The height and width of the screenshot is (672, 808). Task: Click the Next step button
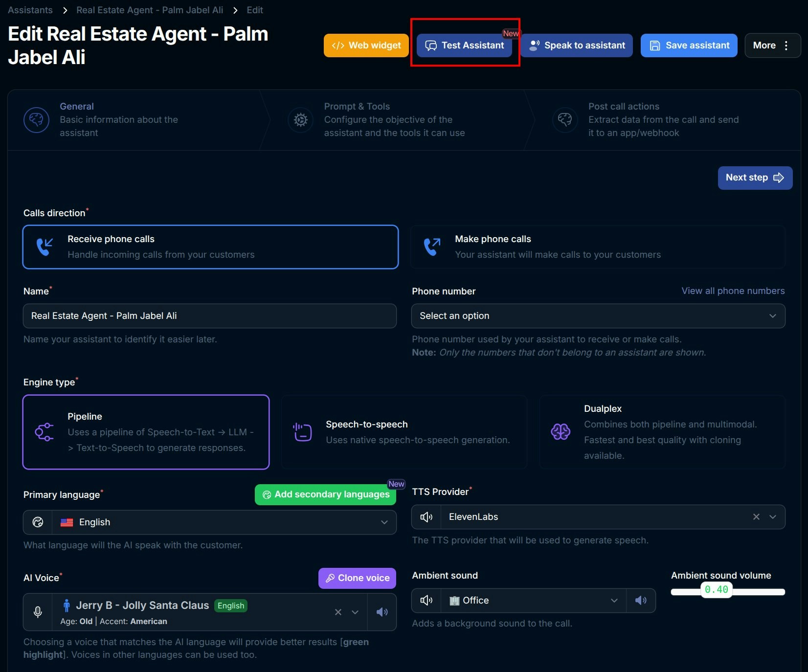point(755,178)
